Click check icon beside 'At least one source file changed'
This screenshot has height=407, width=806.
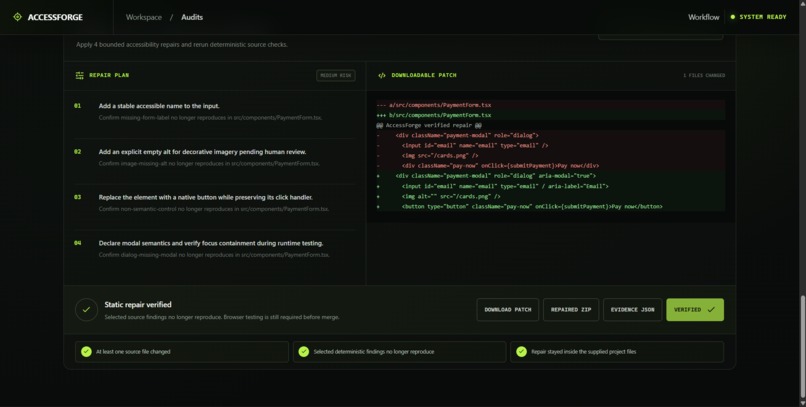(86, 352)
